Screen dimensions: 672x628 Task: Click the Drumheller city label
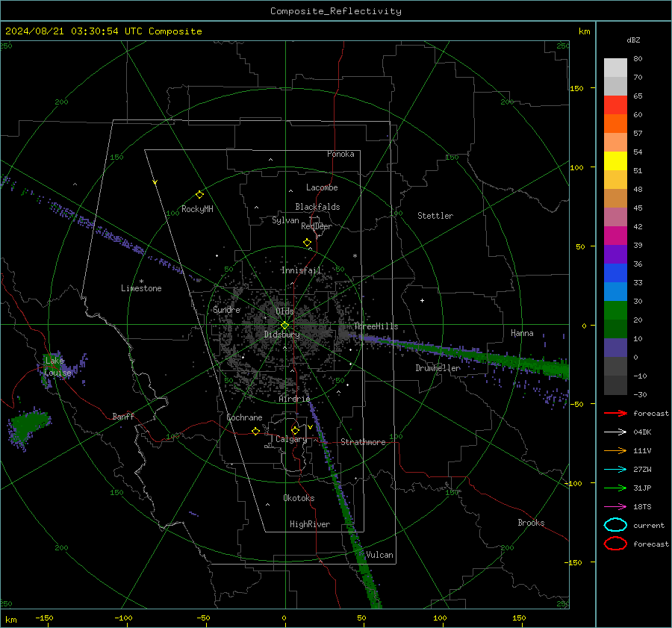(438, 368)
